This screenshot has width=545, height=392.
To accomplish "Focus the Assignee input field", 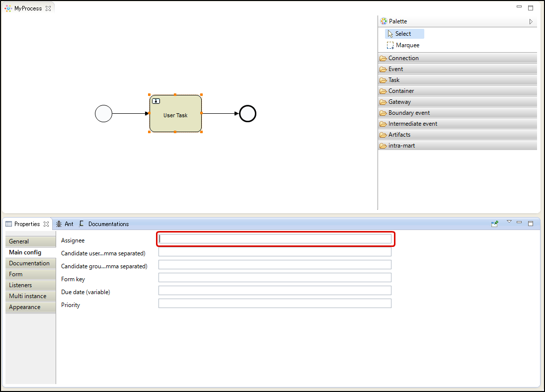I will point(275,239).
